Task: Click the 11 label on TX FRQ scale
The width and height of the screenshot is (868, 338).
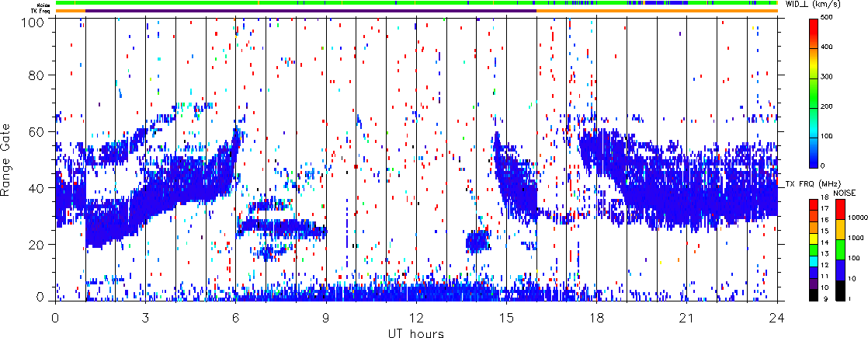Action: pos(825,277)
